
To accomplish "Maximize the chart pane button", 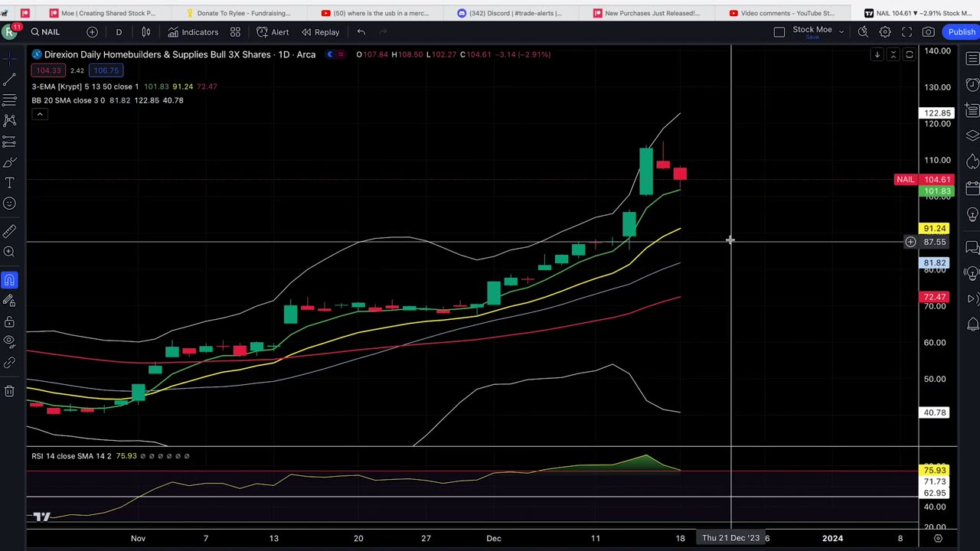I will pos(909,54).
